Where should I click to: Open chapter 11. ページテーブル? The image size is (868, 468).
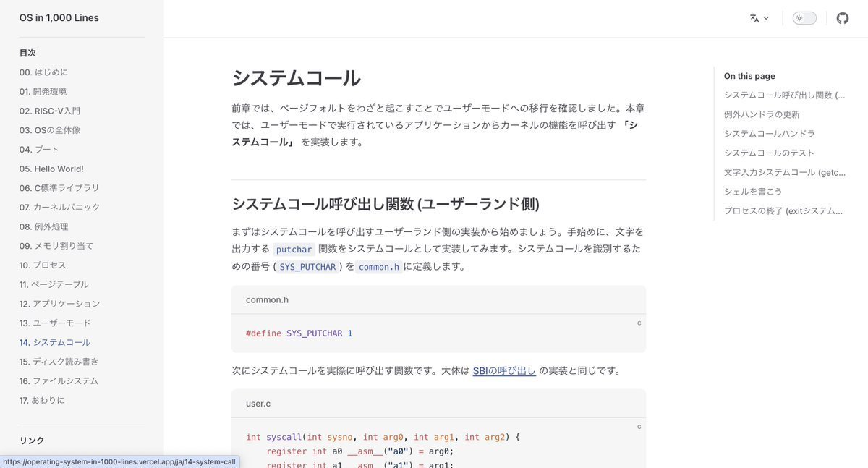pos(54,284)
